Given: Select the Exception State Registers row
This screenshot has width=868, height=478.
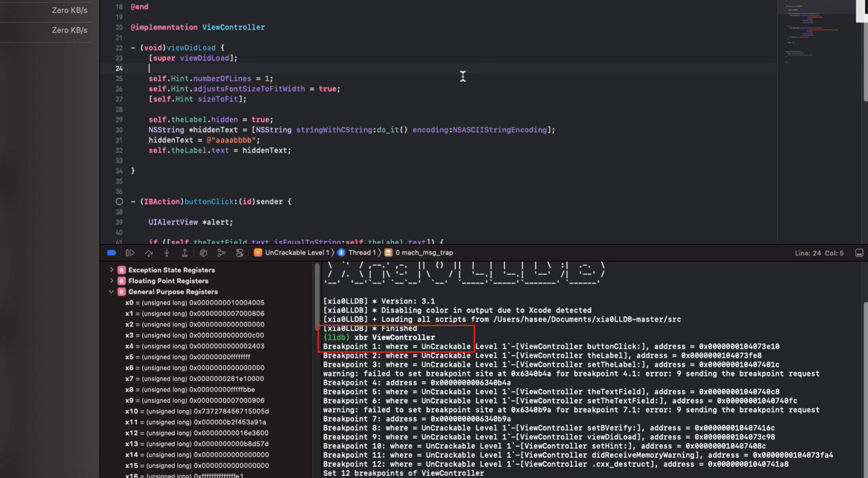Looking at the screenshot, I should click(x=171, y=270).
